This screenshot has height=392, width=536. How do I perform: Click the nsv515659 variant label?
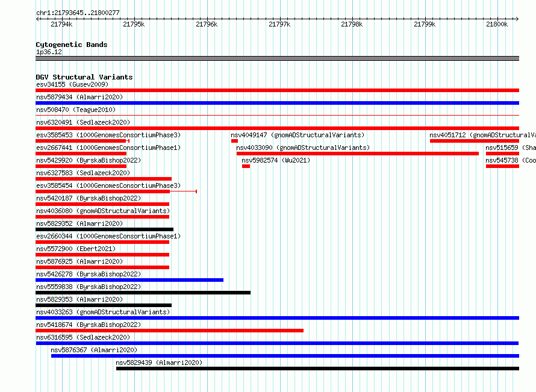510,148
